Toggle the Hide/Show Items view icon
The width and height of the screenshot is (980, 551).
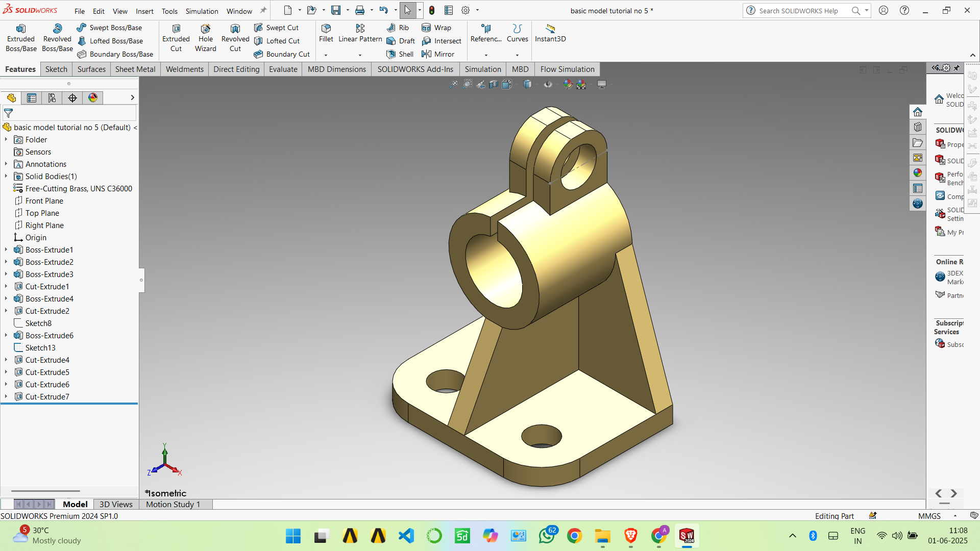point(548,84)
